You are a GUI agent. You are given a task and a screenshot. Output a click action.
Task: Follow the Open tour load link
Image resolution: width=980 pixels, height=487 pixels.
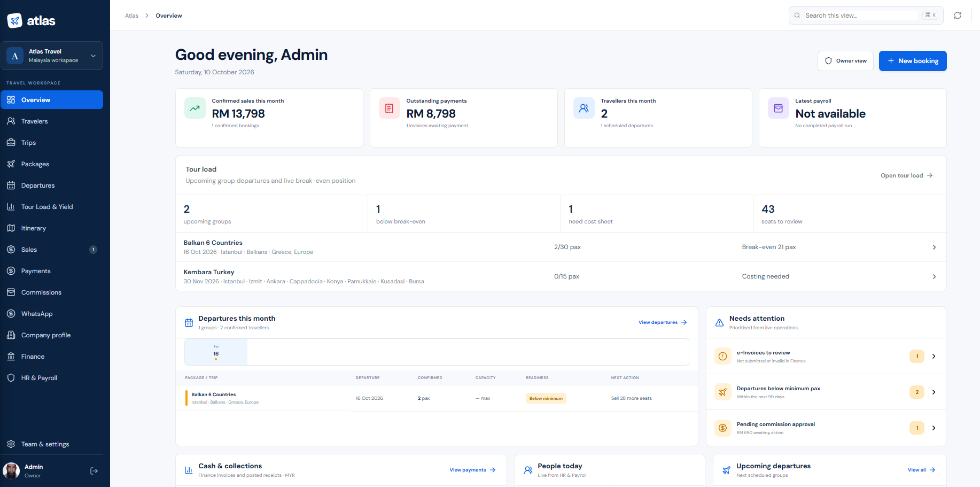pos(907,175)
